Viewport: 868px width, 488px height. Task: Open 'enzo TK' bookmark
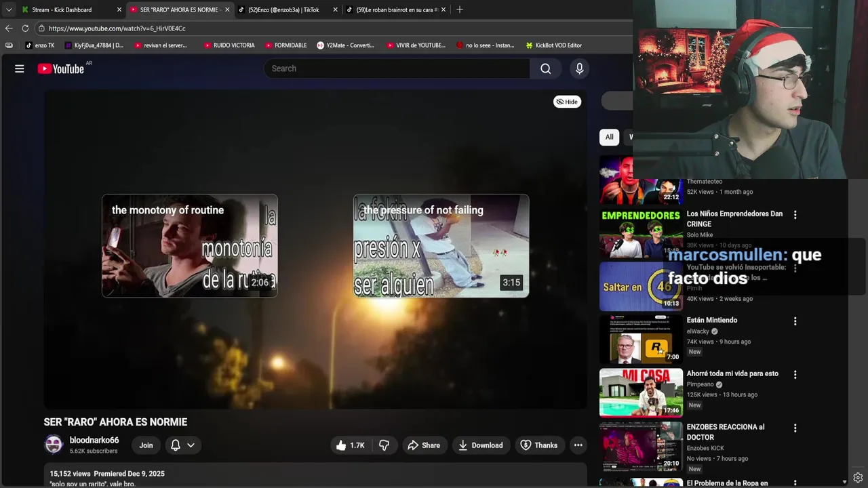(40, 45)
